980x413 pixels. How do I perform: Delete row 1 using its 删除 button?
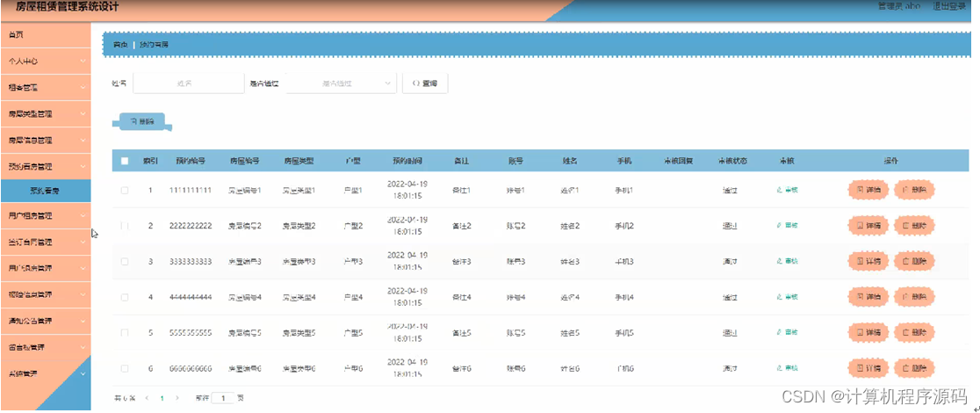click(914, 190)
